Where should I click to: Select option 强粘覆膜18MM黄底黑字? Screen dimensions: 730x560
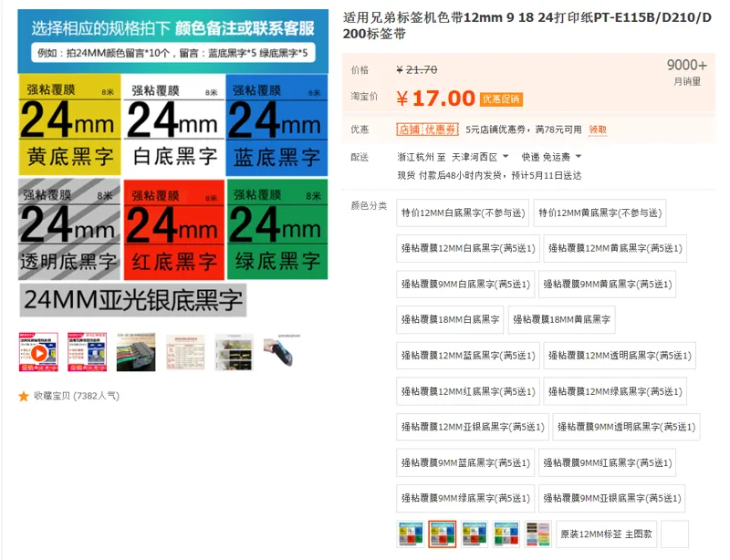click(562, 320)
